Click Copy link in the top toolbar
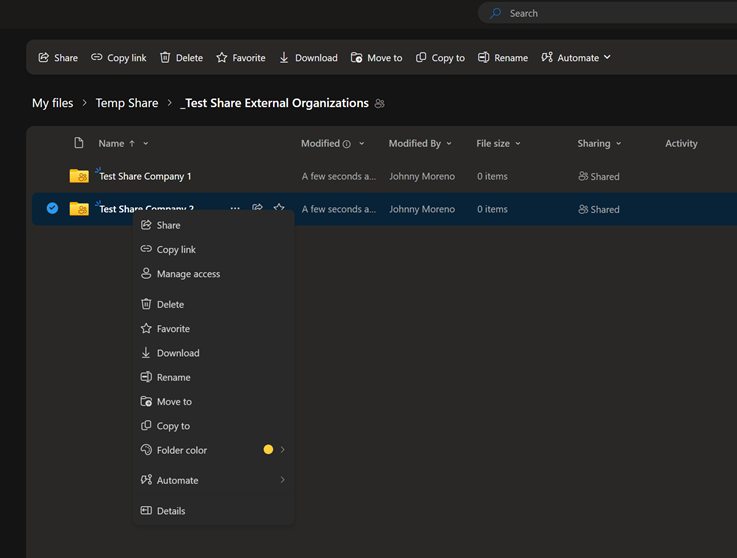Image resolution: width=737 pixels, height=558 pixels. (118, 58)
